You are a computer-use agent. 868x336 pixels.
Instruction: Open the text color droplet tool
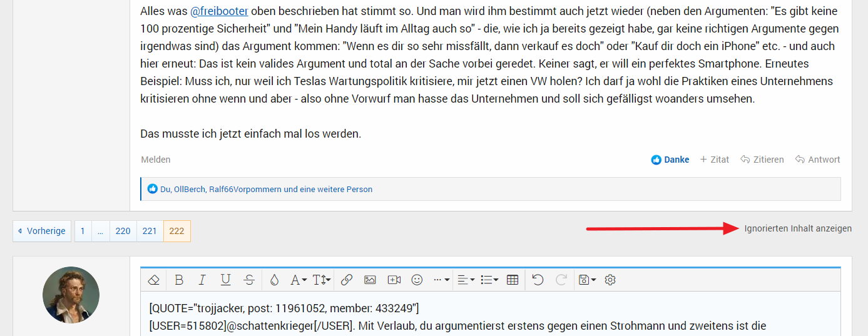pyautogui.click(x=274, y=280)
